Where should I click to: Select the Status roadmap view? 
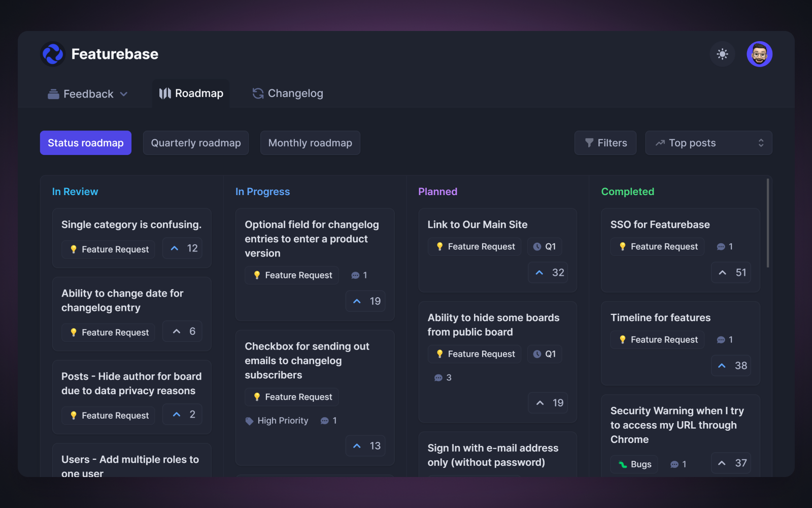coord(86,143)
